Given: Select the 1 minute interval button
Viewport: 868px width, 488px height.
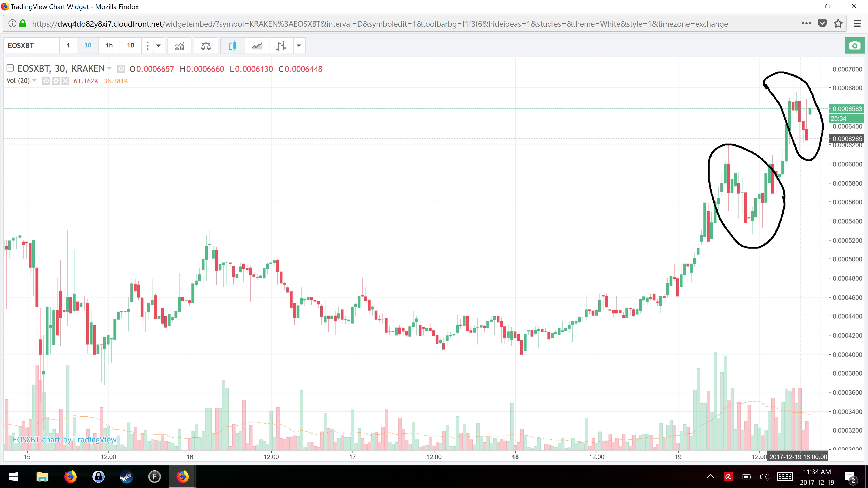Looking at the screenshot, I should (x=68, y=45).
